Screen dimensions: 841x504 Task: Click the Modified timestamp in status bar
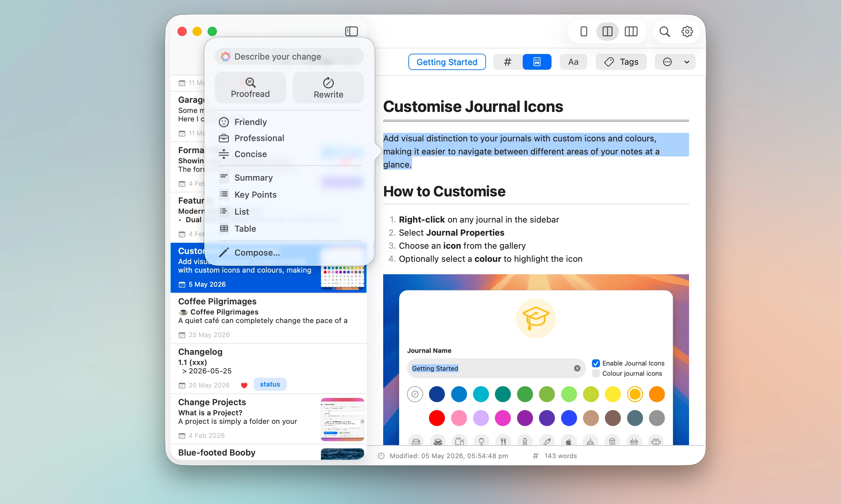pyautogui.click(x=449, y=456)
